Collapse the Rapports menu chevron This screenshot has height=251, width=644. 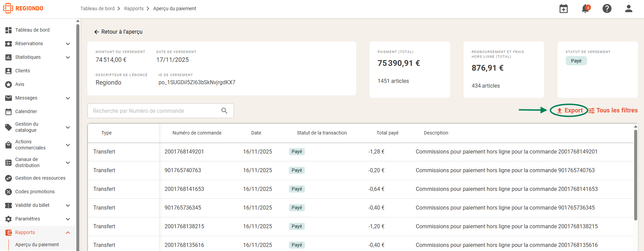coord(68,233)
